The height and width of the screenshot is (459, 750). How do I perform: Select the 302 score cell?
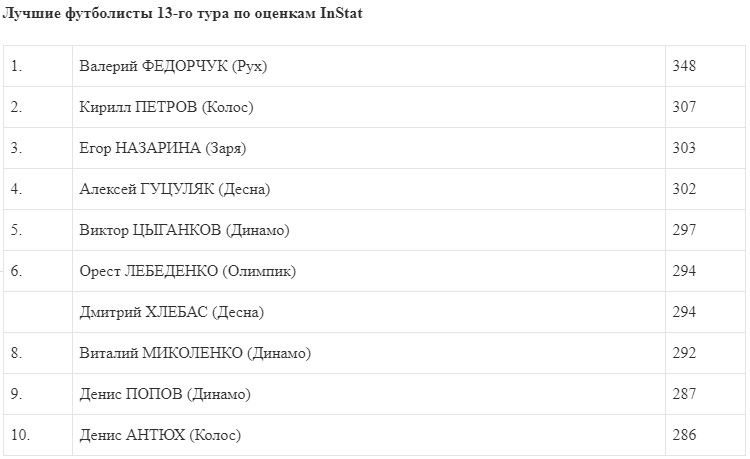[x=684, y=189]
